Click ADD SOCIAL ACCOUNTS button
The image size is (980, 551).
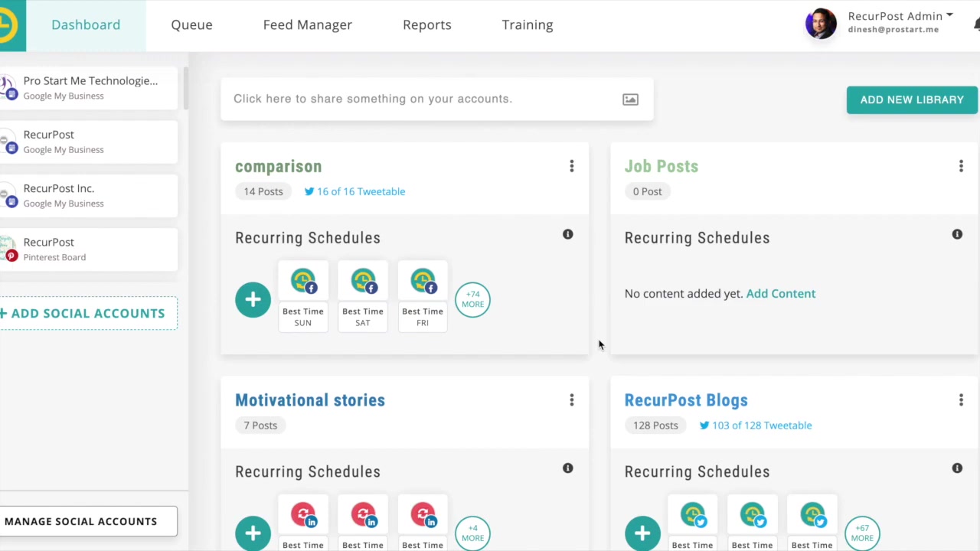(x=89, y=313)
